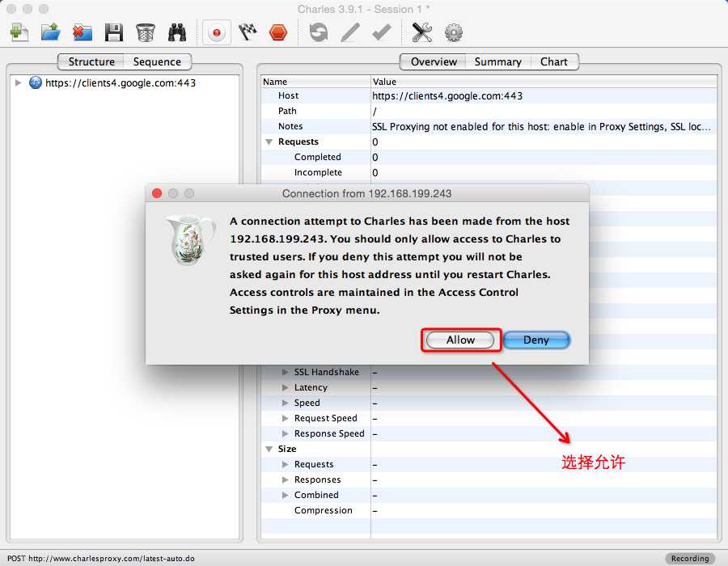Click the Edit request pencil icon
This screenshot has width=728, height=566.
pyautogui.click(x=350, y=33)
